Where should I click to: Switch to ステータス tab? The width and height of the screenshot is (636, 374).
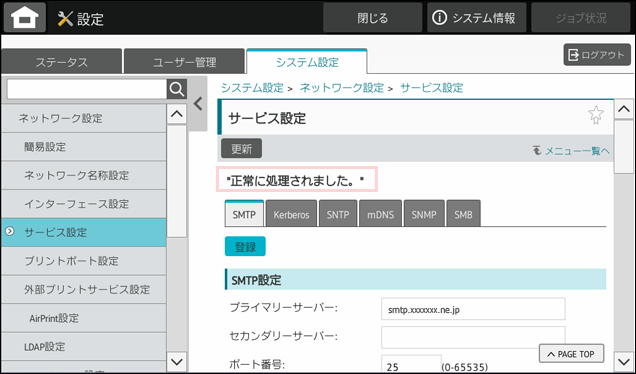(x=61, y=62)
